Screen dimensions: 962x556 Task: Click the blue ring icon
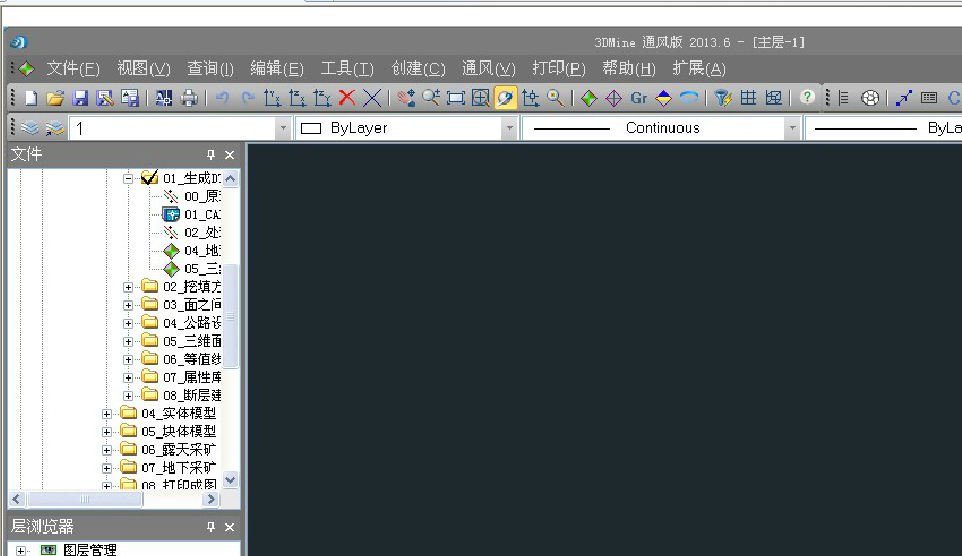click(689, 98)
